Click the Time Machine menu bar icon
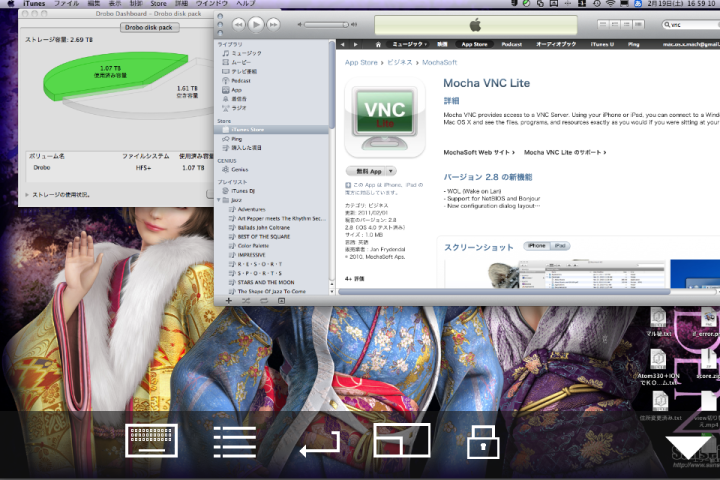This screenshot has width=720, height=480. click(x=596, y=4)
